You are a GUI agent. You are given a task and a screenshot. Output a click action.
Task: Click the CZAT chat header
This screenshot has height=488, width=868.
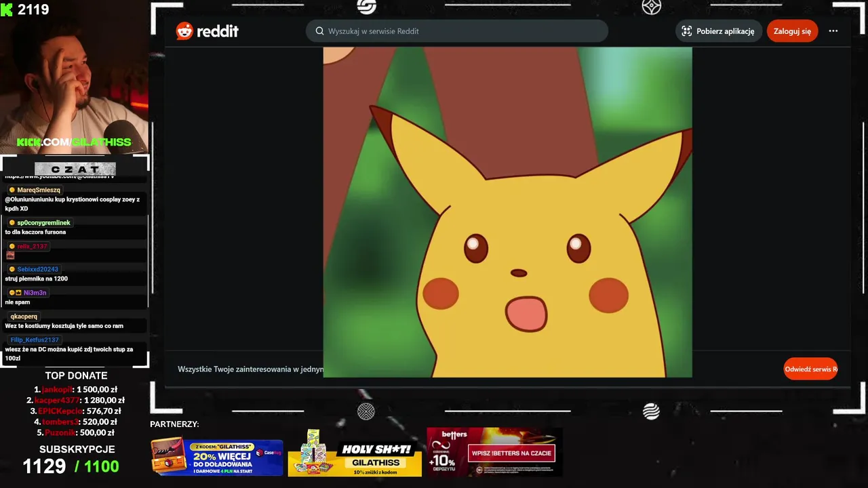click(75, 169)
